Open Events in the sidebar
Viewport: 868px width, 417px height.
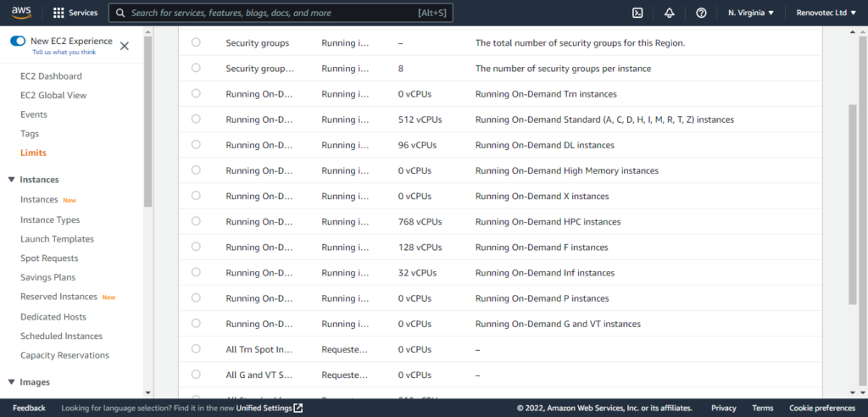34,114
